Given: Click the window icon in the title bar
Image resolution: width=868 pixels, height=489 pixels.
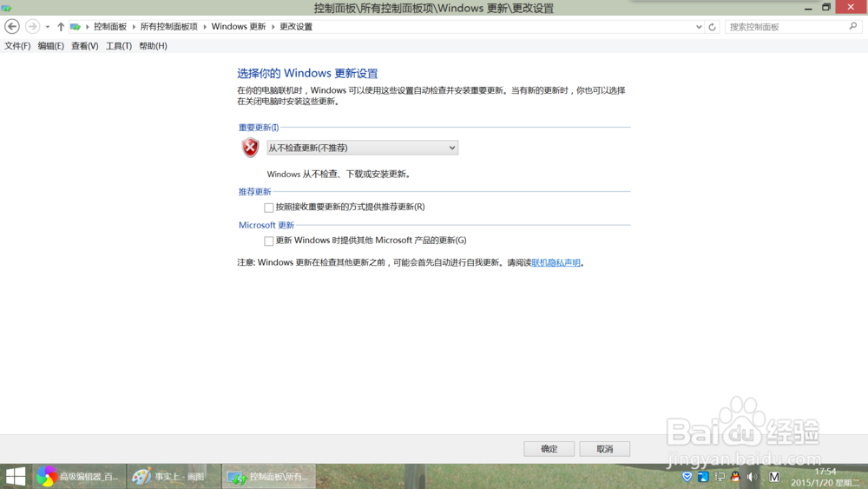Looking at the screenshot, I should pos(7,8).
